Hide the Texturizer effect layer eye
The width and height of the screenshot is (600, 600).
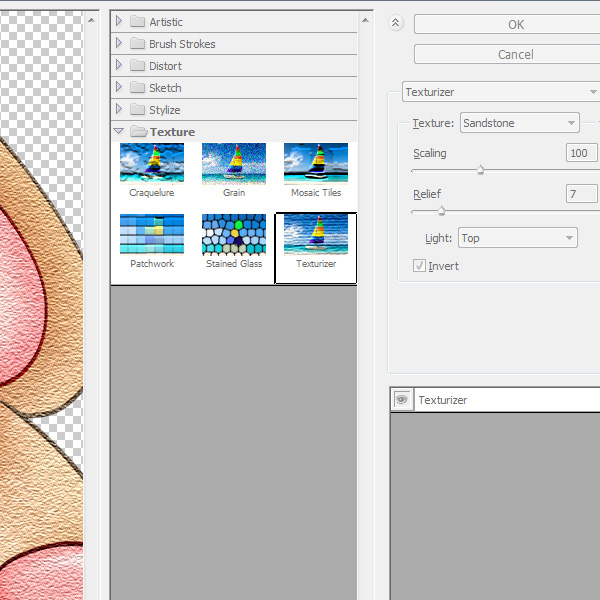coord(402,400)
